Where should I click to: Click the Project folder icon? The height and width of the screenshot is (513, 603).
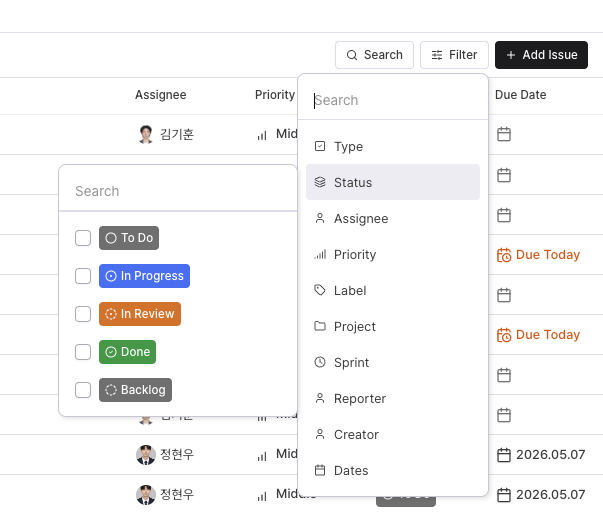click(x=320, y=326)
